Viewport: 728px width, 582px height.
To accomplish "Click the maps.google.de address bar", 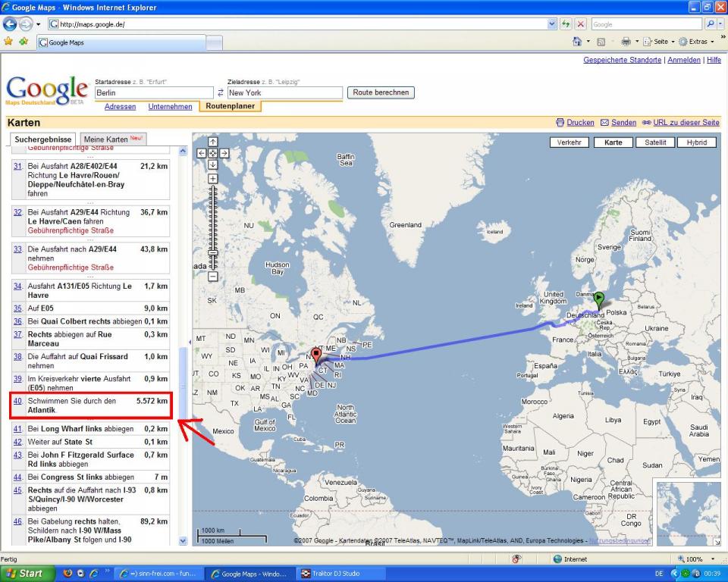I will tap(297, 24).
